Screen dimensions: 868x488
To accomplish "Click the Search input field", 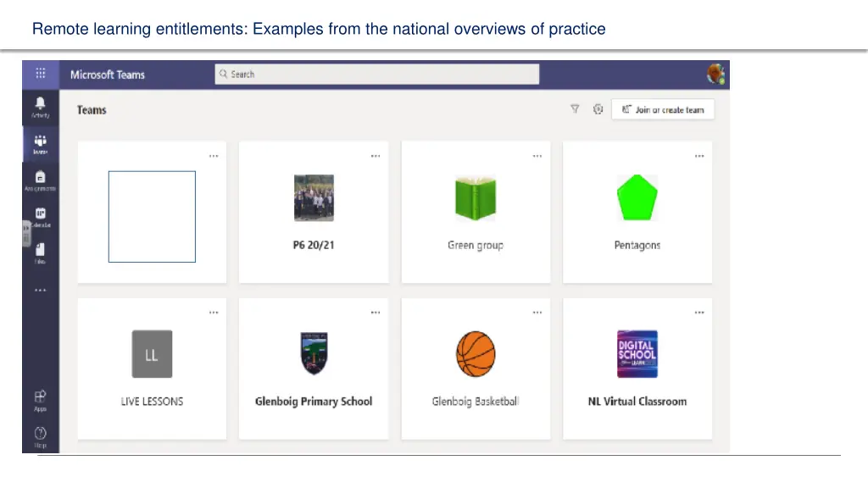I will tap(377, 75).
